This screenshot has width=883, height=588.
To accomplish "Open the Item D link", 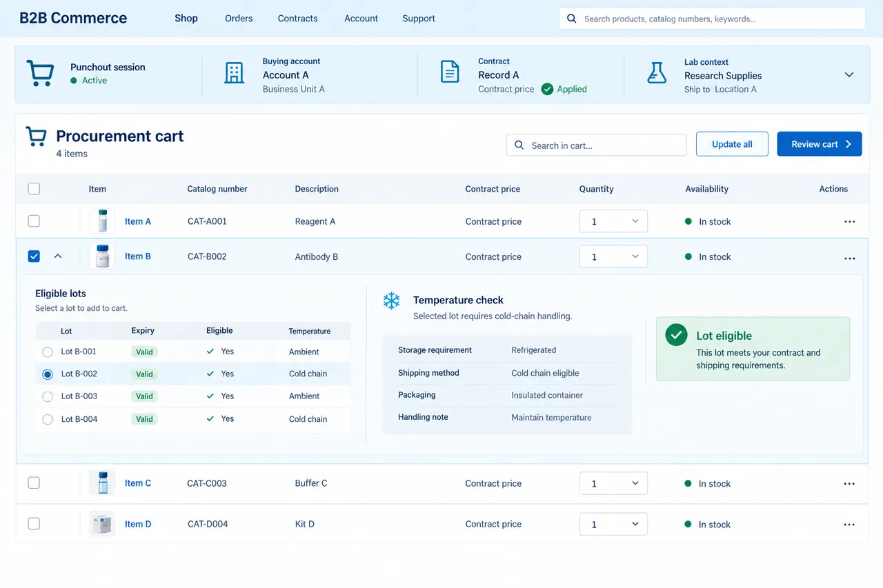I will pyautogui.click(x=138, y=525).
